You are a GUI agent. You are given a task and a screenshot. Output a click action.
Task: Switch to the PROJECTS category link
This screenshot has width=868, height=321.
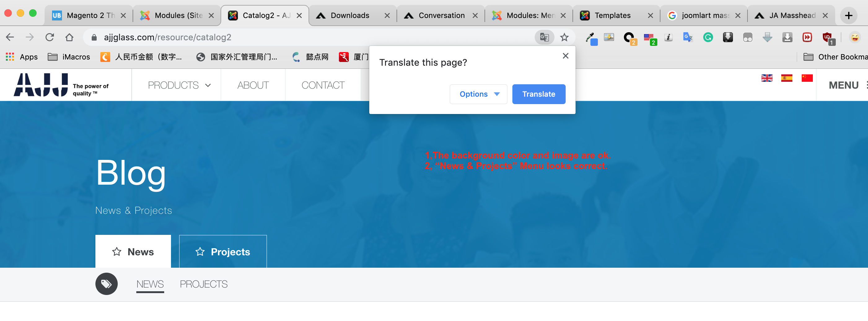(x=204, y=284)
